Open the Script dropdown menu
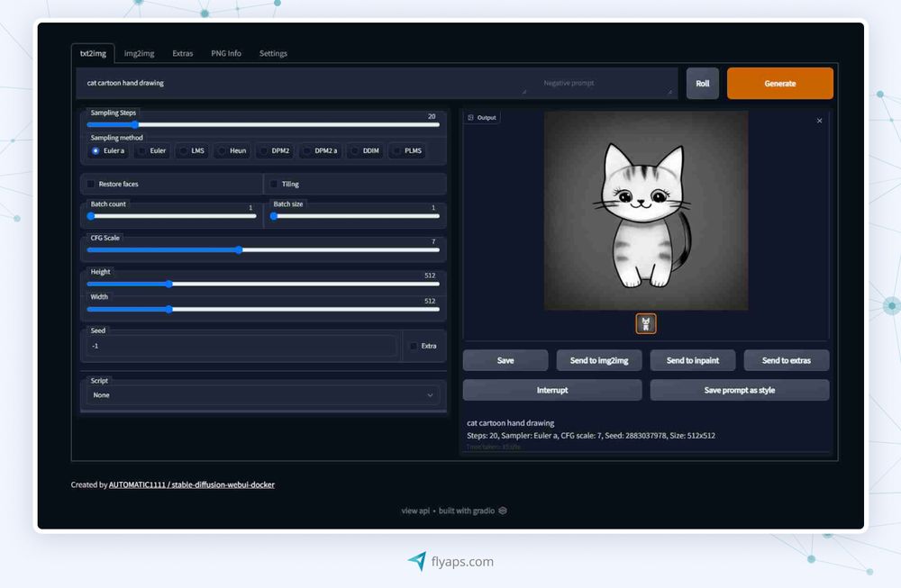 263,394
